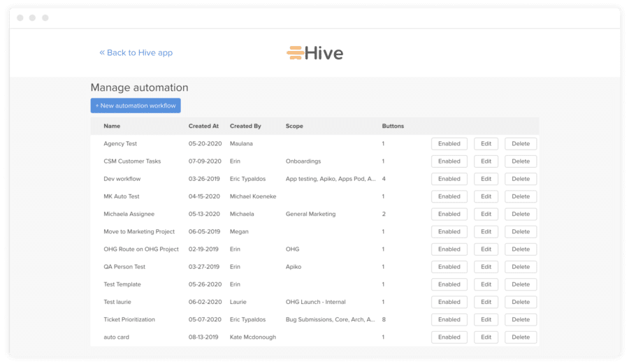The height and width of the screenshot is (364, 629).
Task: Toggle Enabled for QA Person Test
Action: [x=449, y=267]
